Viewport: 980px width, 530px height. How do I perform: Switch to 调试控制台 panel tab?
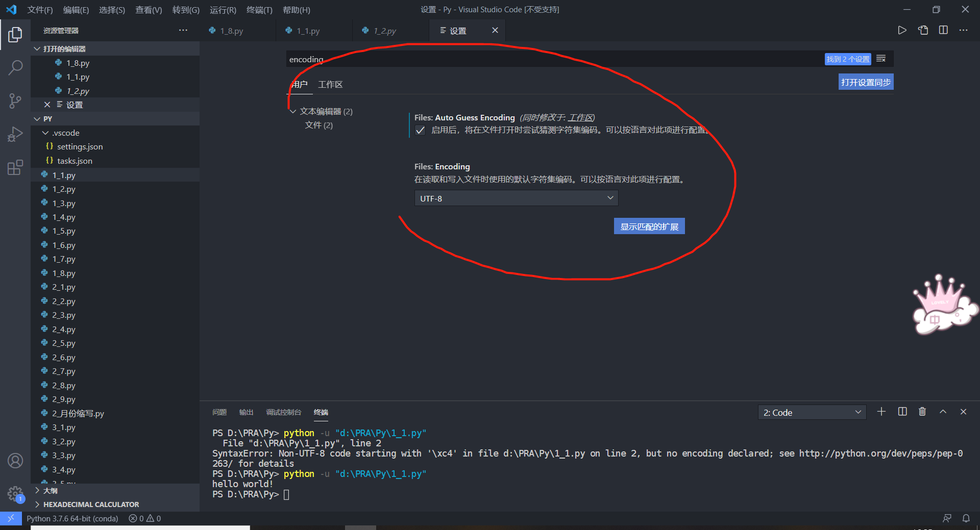[284, 412]
